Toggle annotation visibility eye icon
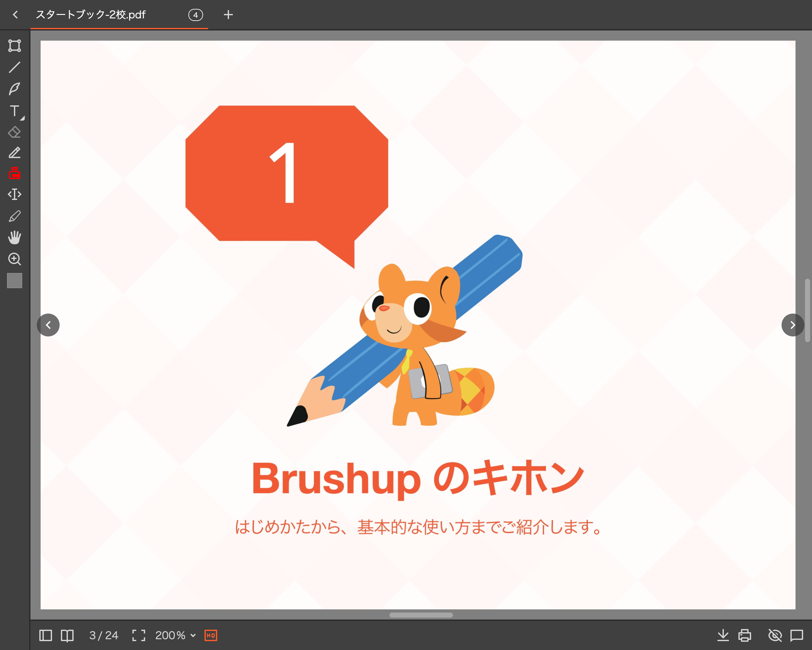 pyautogui.click(x=775, y=635)
